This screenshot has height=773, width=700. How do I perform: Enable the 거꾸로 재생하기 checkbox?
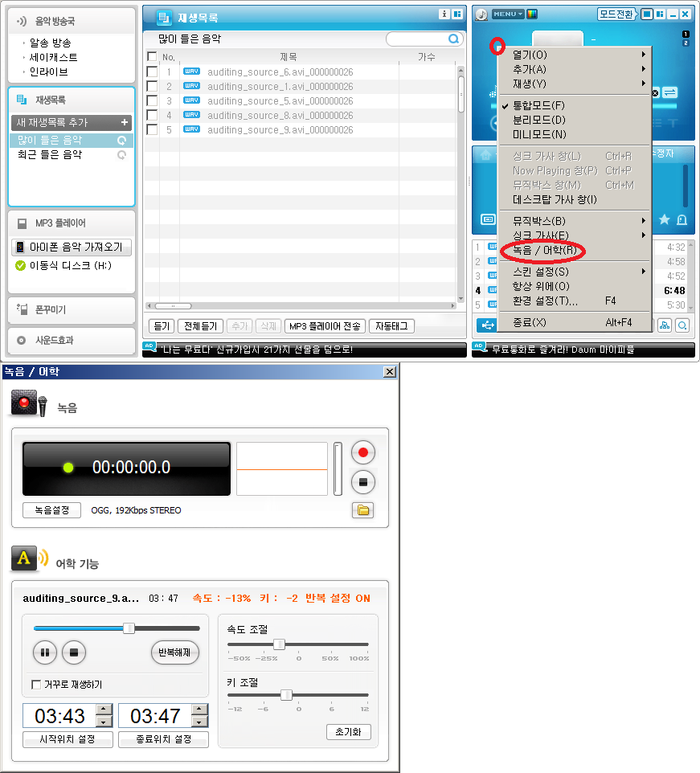tap(36, 685)
